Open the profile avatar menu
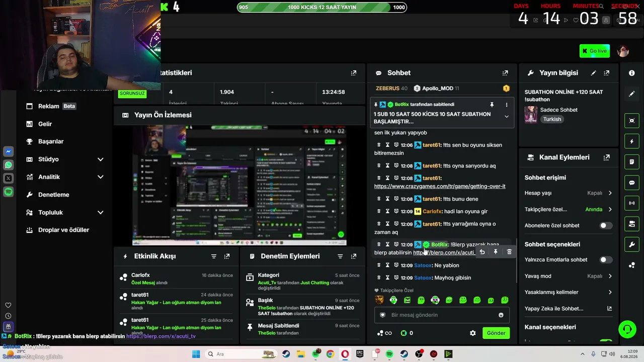The image size is (644, 362). [623, 51]
